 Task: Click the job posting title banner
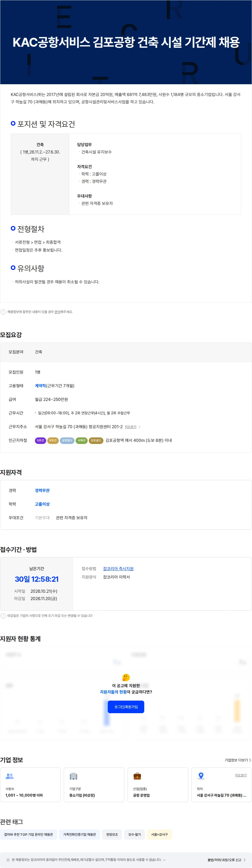coord(126,42)
